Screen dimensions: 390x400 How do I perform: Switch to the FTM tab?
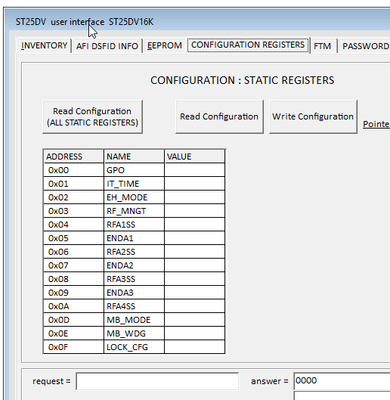tap(322, 46)
